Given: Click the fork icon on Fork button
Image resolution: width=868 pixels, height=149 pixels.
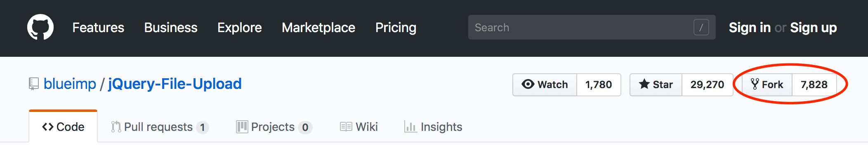Looking at the screenshot, I should tap(755, 84).
